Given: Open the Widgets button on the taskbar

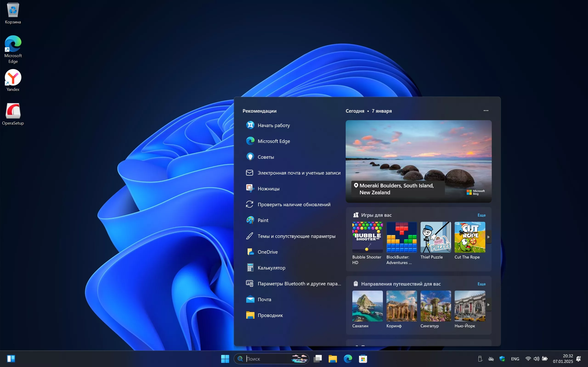Looking at the screenshot, I should [11, 359].
